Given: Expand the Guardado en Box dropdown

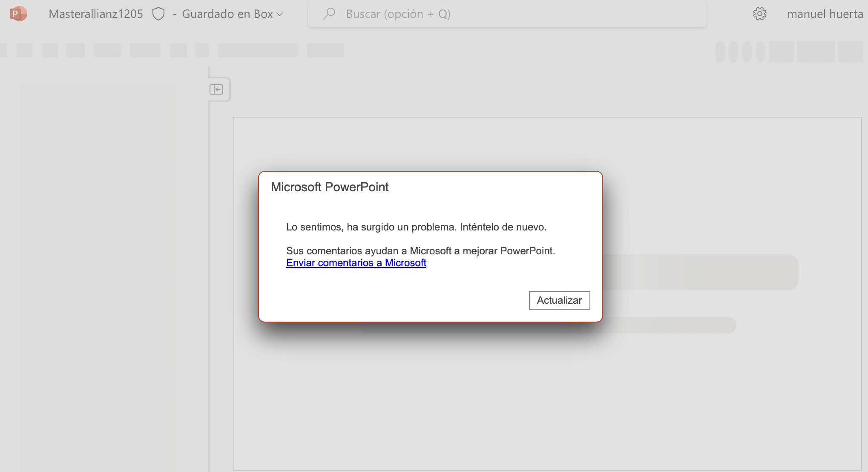Looking at the screenshot, I should (233, 14).
